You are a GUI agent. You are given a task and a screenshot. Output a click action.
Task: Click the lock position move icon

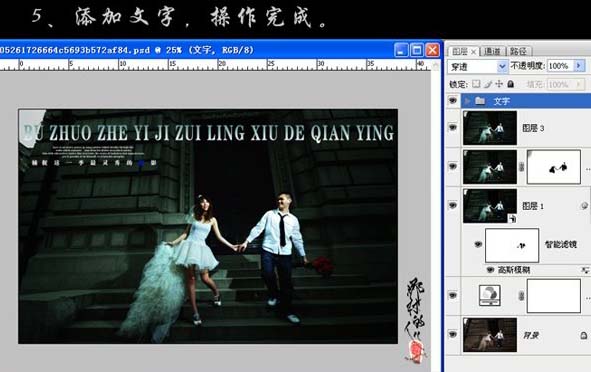[x=499, y=84]
